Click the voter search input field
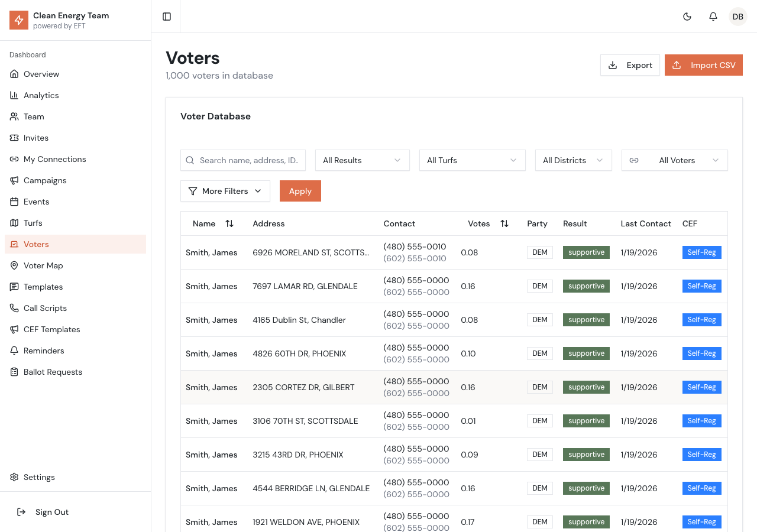Screen dimensions: 757x532 [249, 160]
